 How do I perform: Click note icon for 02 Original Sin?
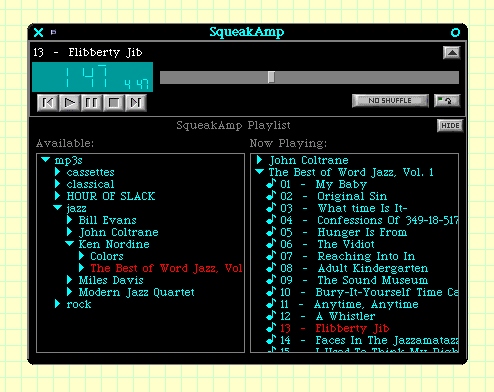pos(271,196)
